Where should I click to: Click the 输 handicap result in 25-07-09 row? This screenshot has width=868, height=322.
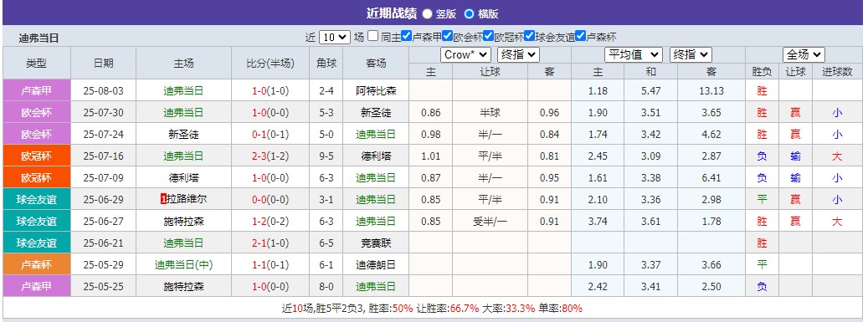coord(795,177)
